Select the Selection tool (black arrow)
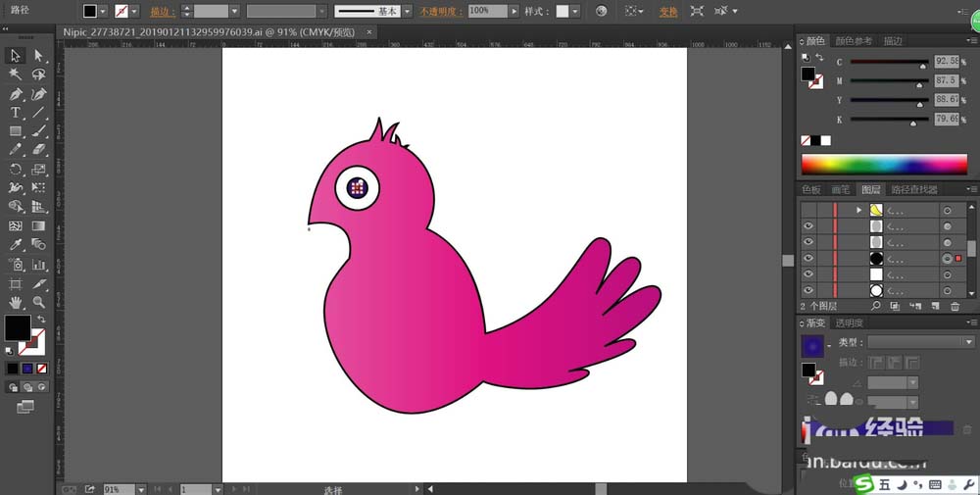 point(16,56)
